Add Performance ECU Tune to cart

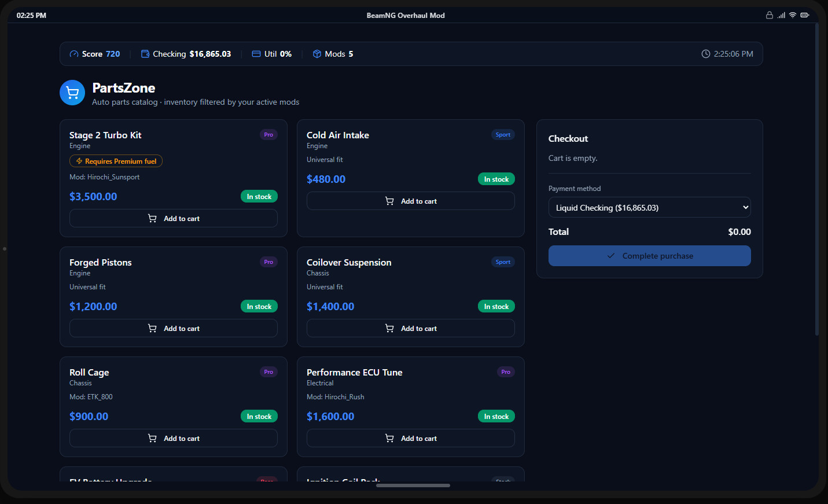coord(411,438)
